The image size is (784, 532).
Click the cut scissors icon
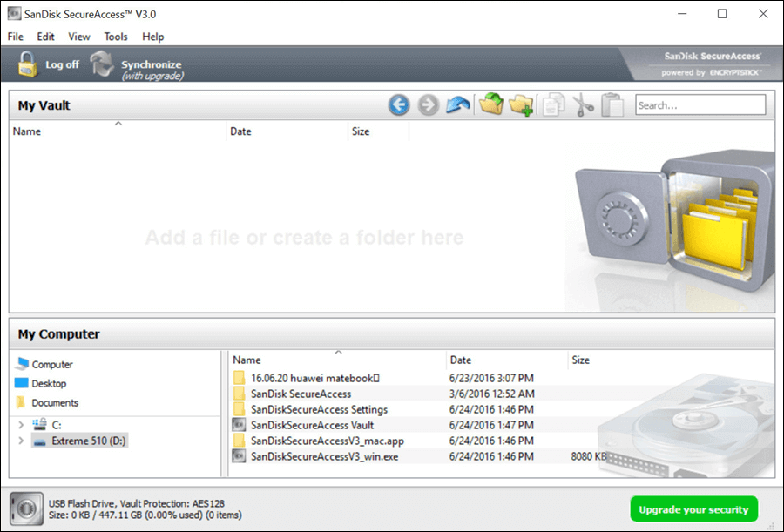(582, 104)
